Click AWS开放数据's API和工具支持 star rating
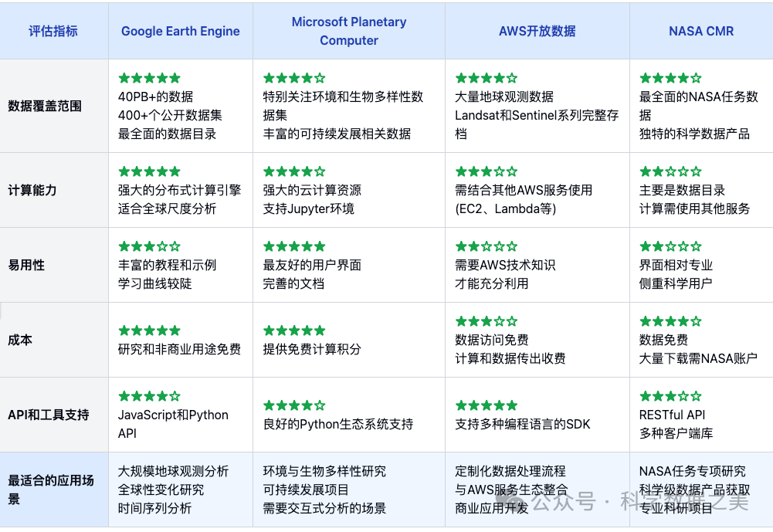Viewport: 773px width, 532px height. (x=487, y=405)
